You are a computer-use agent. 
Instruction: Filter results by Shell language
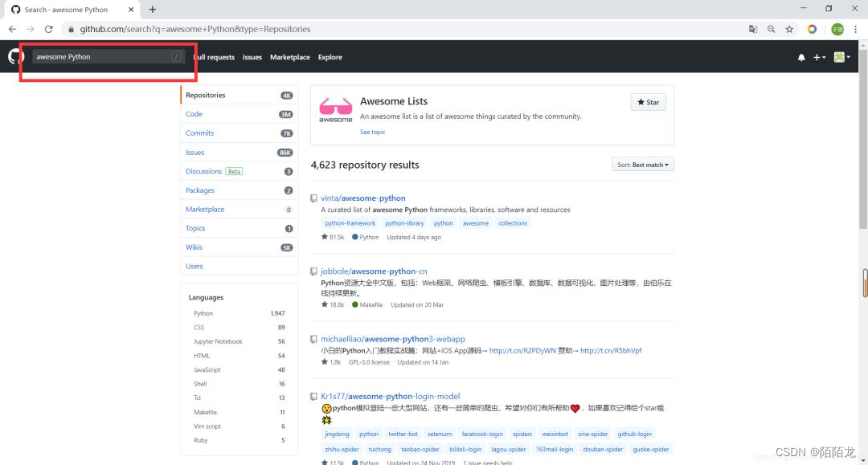[x=240, y=384]
